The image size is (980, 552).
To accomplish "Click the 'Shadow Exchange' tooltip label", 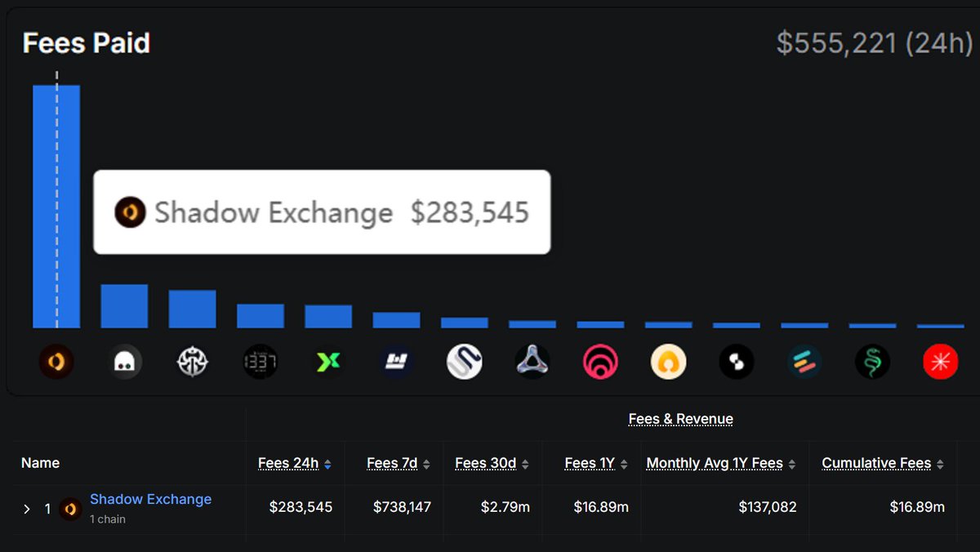I will click(274, 212).
